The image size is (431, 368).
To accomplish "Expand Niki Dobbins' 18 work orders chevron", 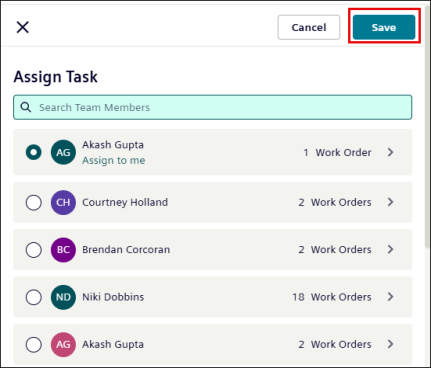I will pos(391,297).
